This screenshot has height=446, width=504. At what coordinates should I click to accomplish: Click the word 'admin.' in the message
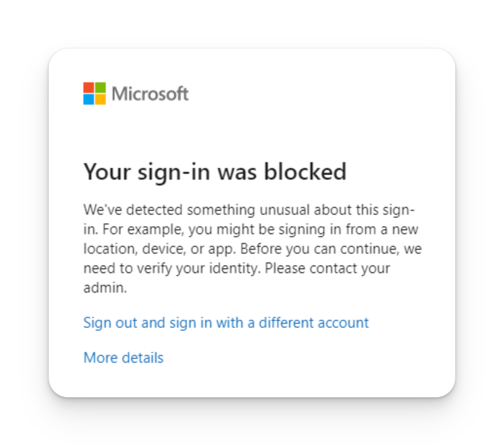pos(105,288)
